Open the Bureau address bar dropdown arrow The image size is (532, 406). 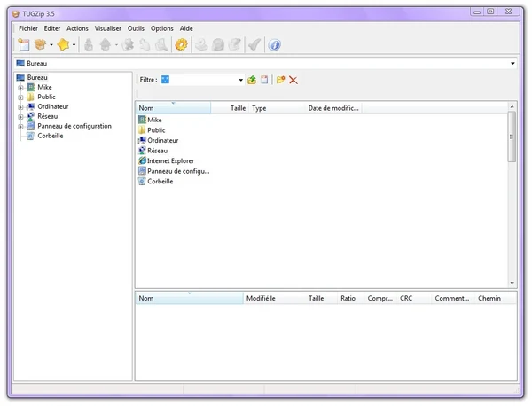pos(512,64)
